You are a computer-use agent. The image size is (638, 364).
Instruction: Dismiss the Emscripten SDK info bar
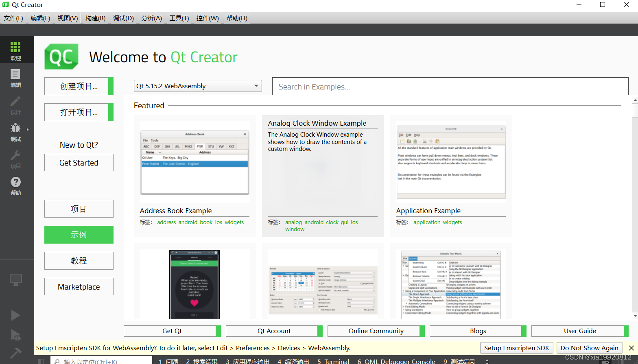click(631, 348)
